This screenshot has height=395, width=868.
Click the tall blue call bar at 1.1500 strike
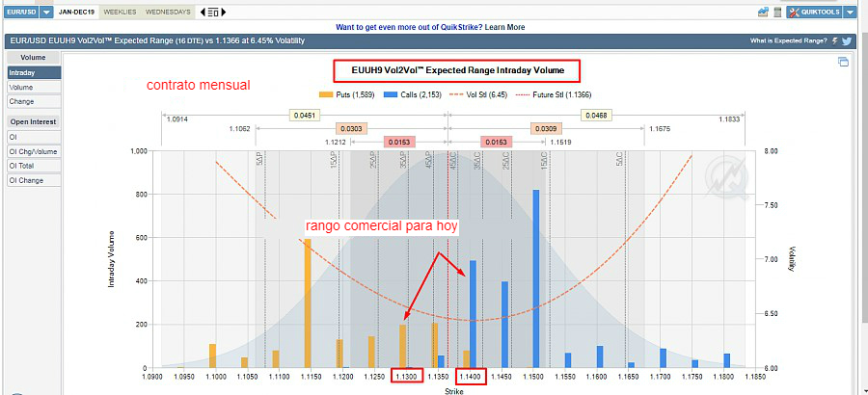[535, 279]
